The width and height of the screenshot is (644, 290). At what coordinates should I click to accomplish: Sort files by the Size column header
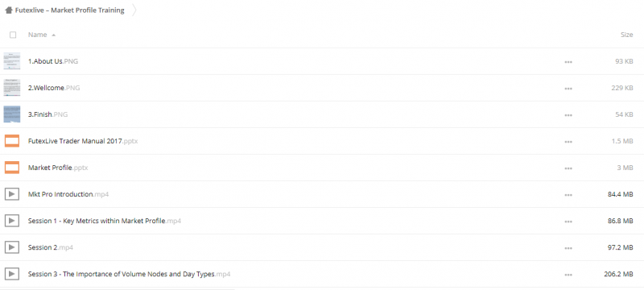(626, 35)
